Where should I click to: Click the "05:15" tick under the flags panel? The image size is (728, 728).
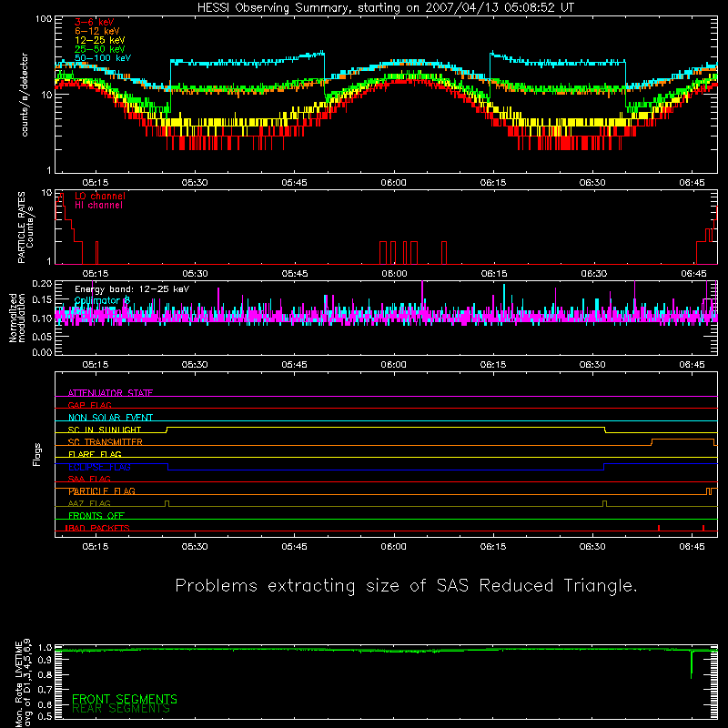[96, 547]
